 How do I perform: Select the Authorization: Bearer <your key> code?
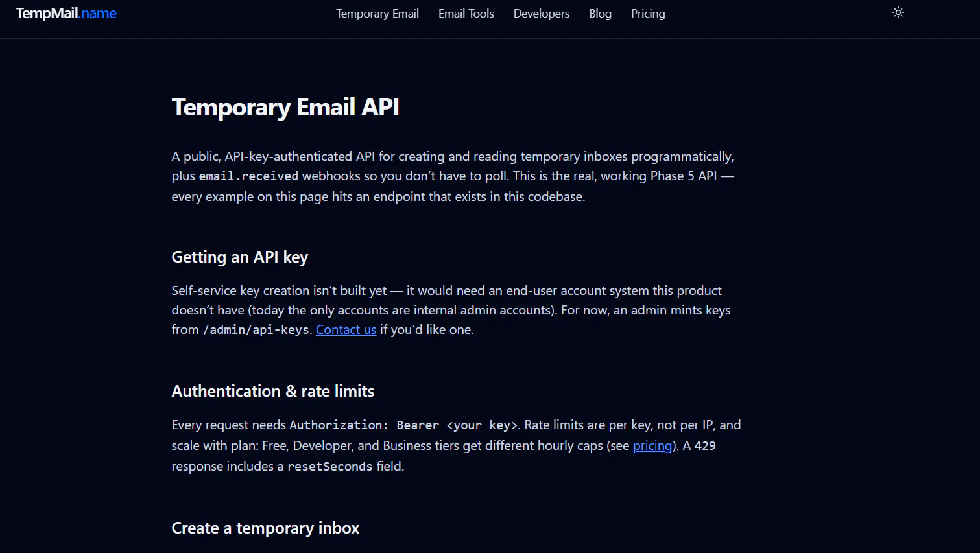coord(403,425)
